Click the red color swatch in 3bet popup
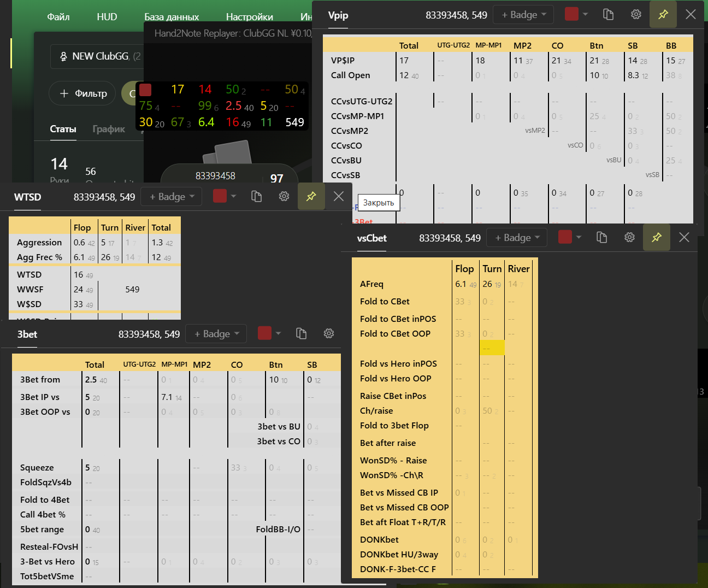708x588 pixels. click(x=264, y=333)
